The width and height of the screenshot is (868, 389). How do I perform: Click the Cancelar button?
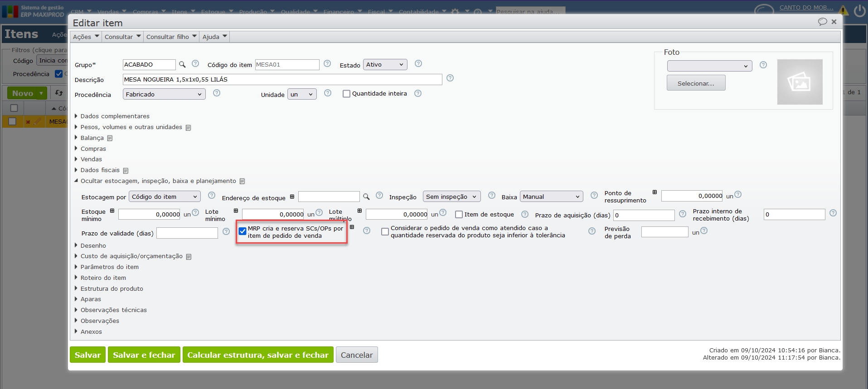[357, 355]
